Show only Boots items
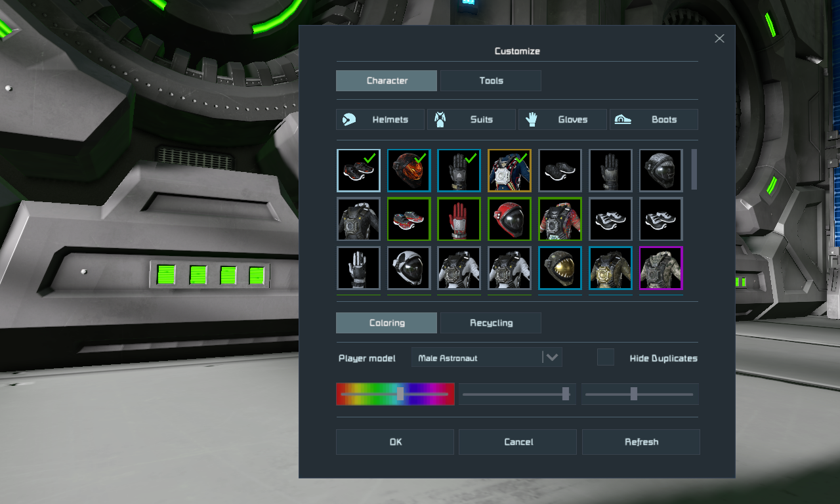The height and width of the screenshot is (504, 840). point(654,119)
